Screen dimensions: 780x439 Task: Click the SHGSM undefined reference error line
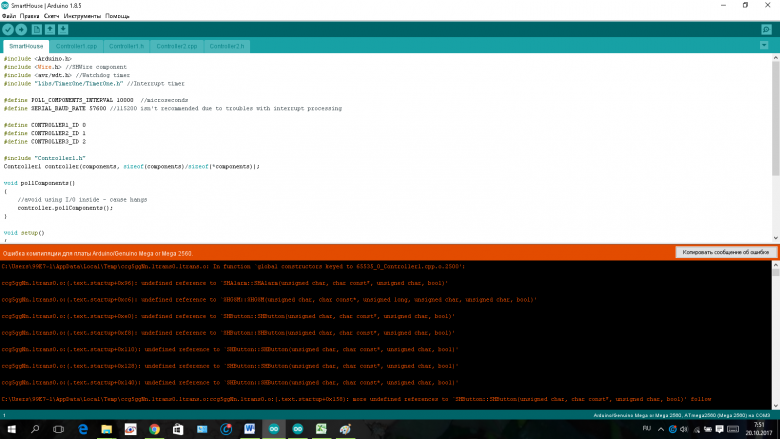pos(269,300)
